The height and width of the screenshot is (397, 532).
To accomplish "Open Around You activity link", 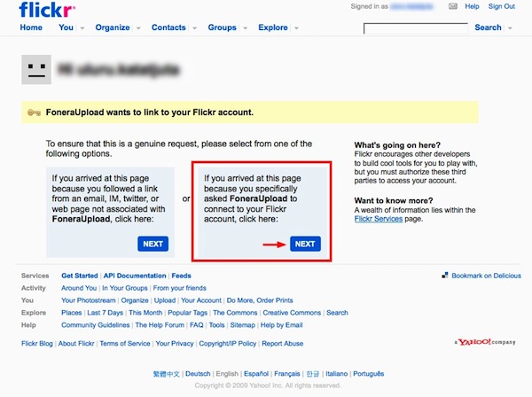I will click(x=79, y=288).
